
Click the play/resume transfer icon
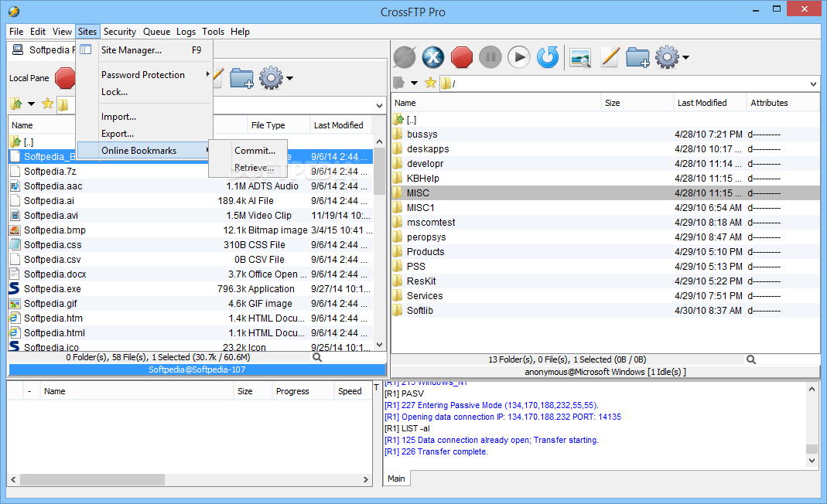click(519, 57)
